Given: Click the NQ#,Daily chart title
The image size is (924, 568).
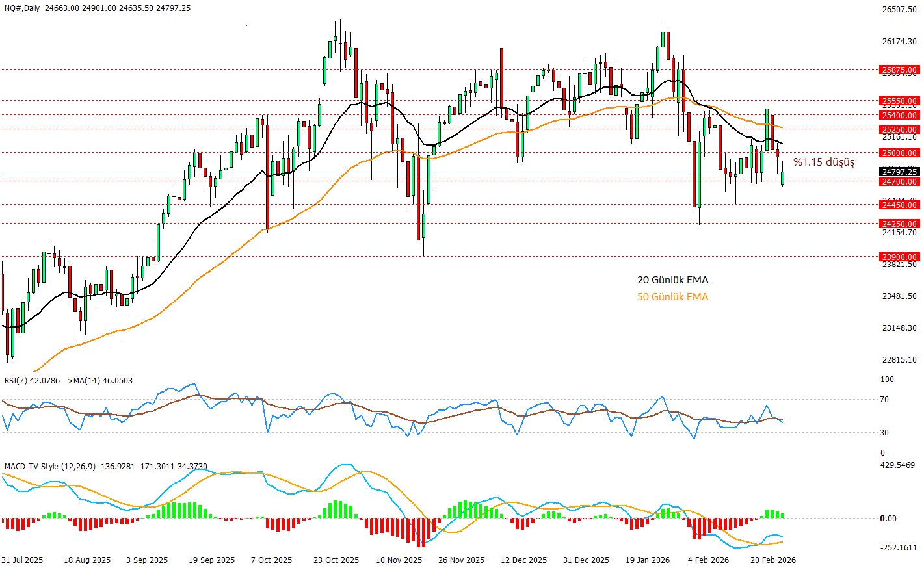Looking at the screenshot, I should pyautogui.click(x=22, y=8).
